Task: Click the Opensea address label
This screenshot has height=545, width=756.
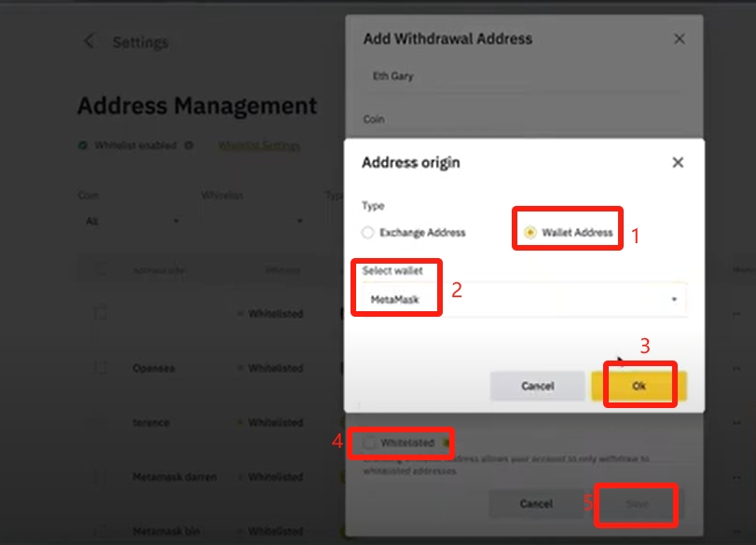Action: pyautogui.click(x=153, y=368)
